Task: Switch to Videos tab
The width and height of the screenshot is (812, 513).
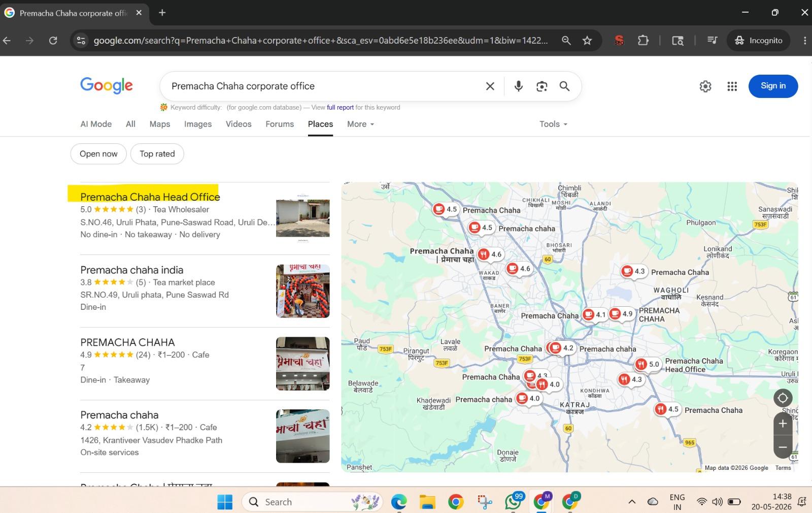Action: tap(239, 124)
